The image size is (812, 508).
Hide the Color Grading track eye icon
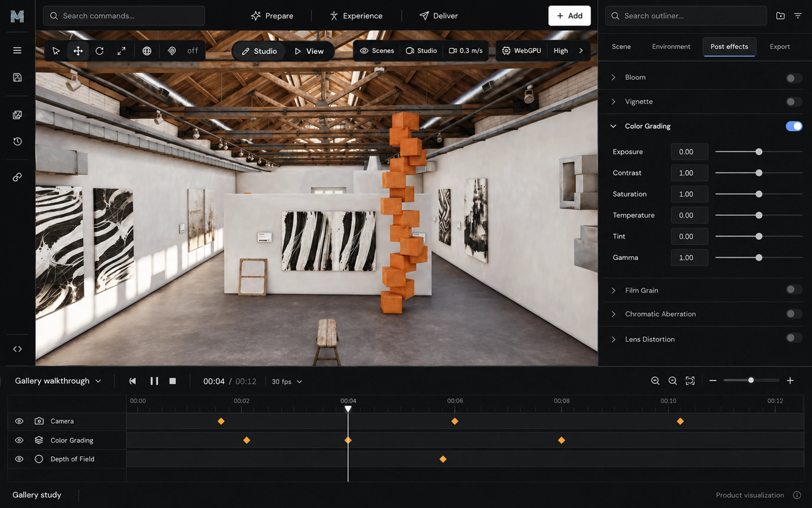tap(19, 440)
